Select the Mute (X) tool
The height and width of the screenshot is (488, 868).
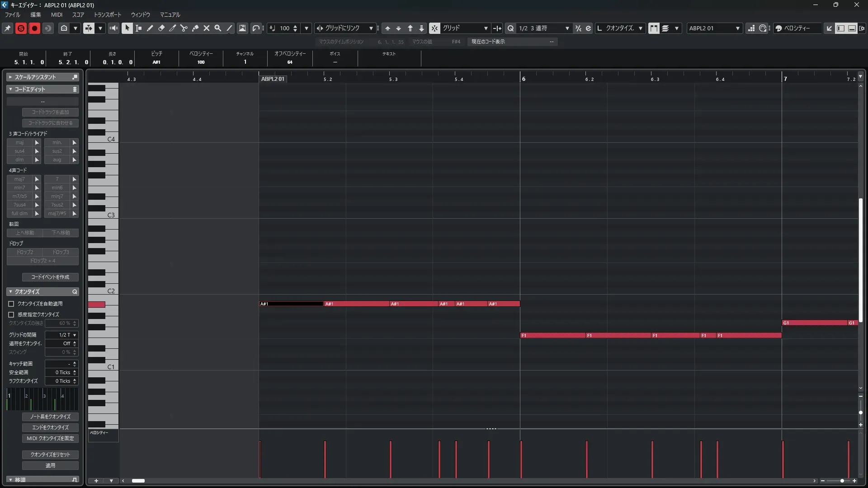(207, 28)
